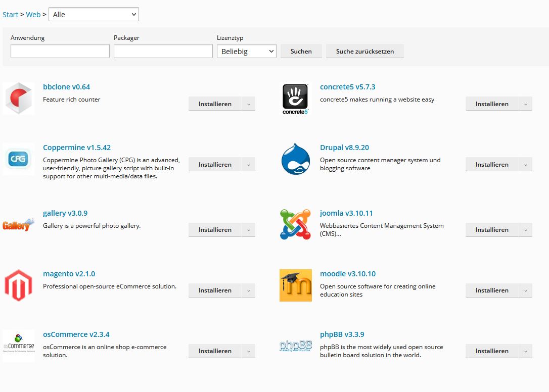549x392 pixels.
Task: Open the Lizenztyp Beliebig dropdown
Action: click(247, 51)
